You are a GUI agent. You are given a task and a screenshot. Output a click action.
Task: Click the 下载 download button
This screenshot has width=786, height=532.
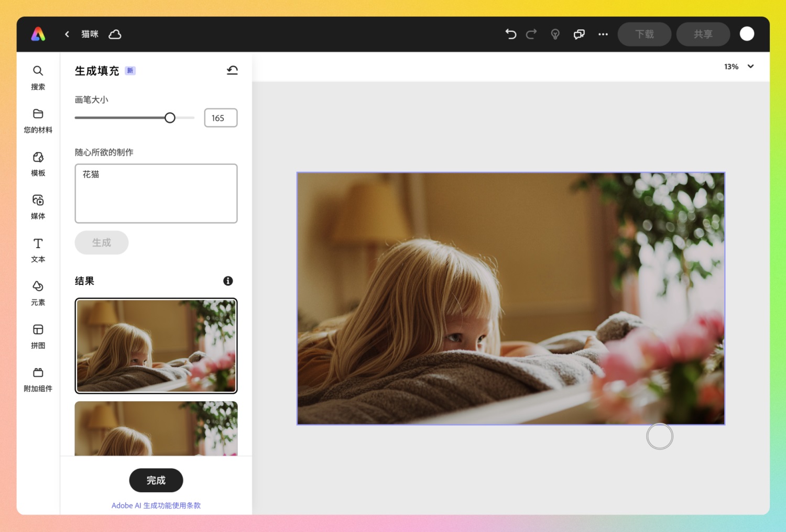[x=645, y=34]
